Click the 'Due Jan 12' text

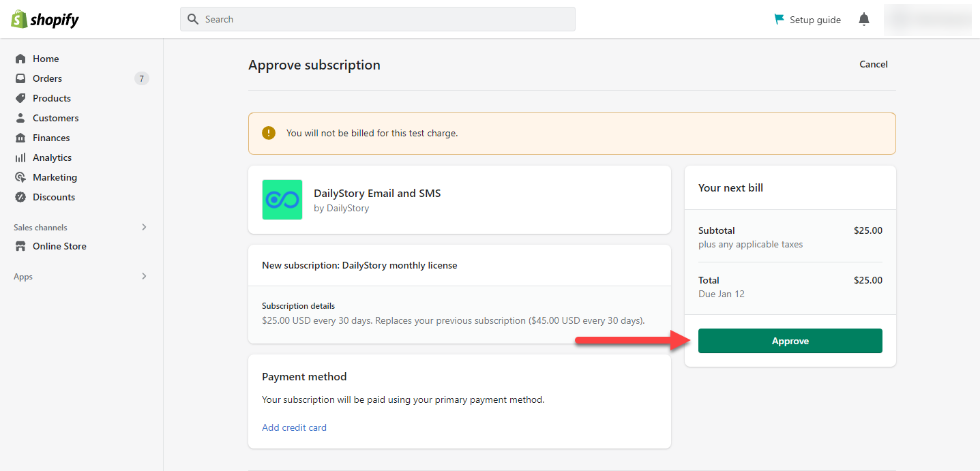[x=722, y=294]
